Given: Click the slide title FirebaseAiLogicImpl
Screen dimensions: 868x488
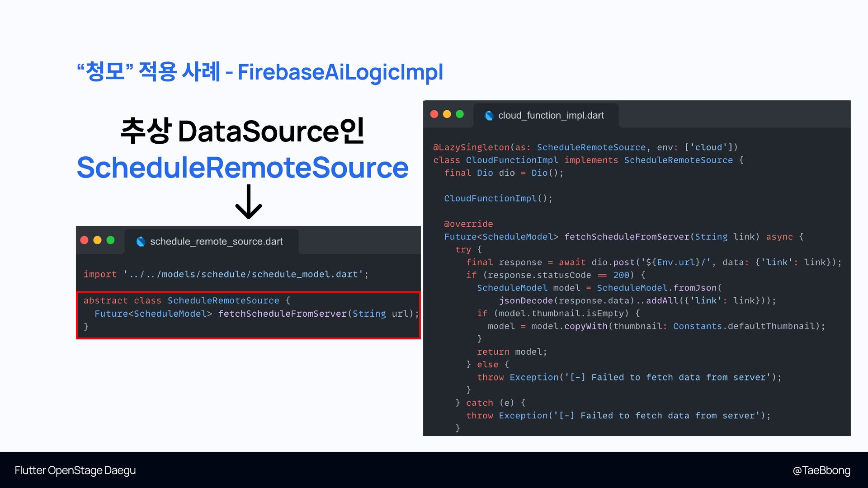Looking at the screenshot, I should point(340,72).
